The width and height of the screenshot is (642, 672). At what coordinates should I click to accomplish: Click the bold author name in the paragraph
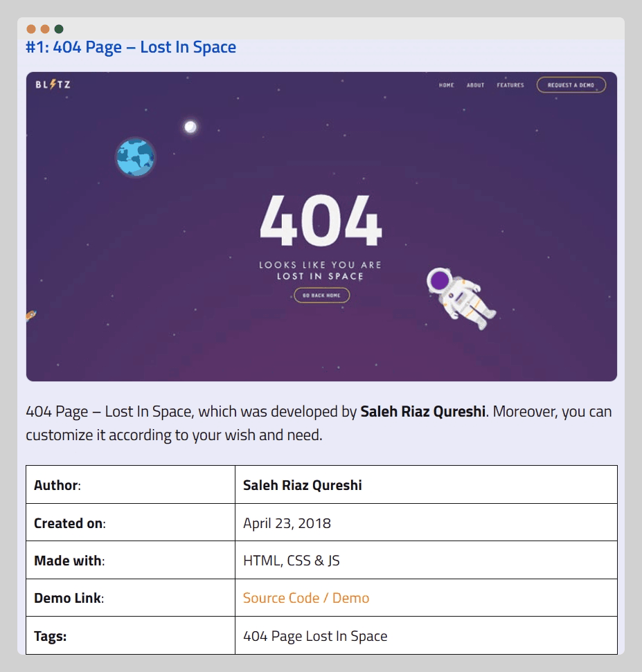(x=422, y=412)
